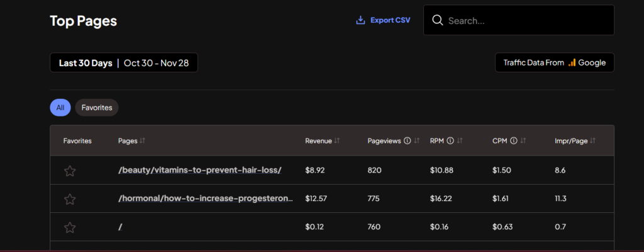Click the Export CSV download icon
644x252 pixels.
pos(360,20)
